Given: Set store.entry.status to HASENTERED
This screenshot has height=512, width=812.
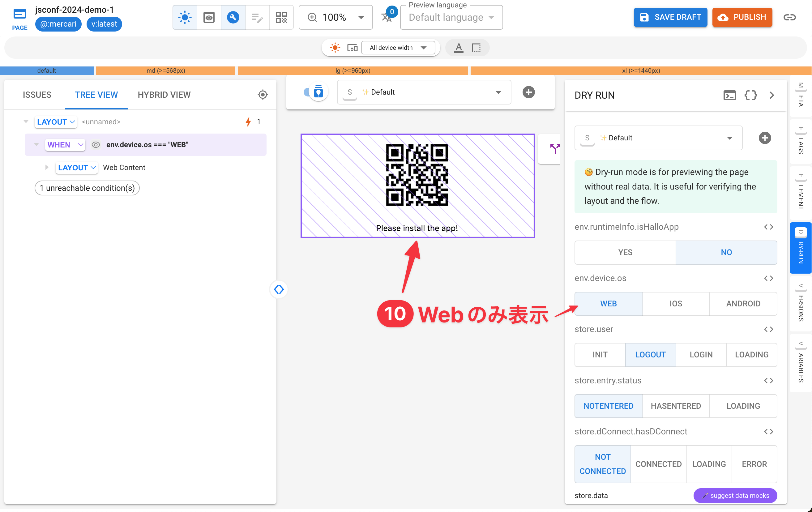Looking at the screenshot, I should 676,406.
